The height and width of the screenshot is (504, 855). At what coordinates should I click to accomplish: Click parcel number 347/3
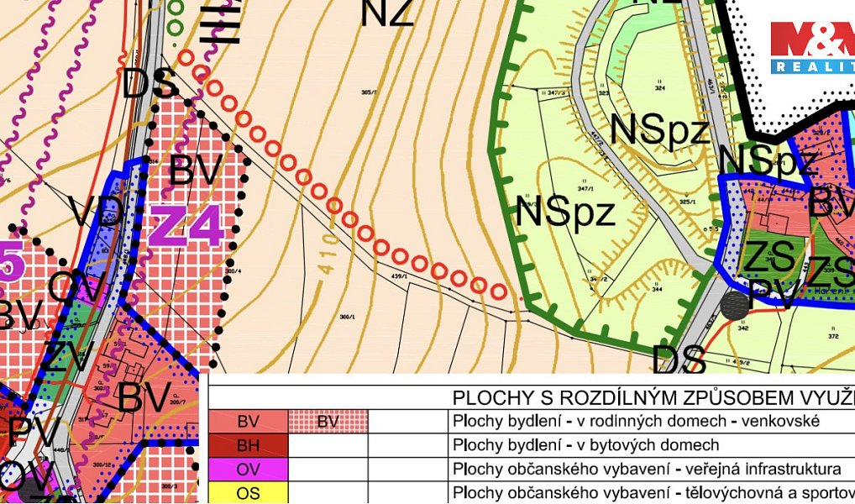555,94
